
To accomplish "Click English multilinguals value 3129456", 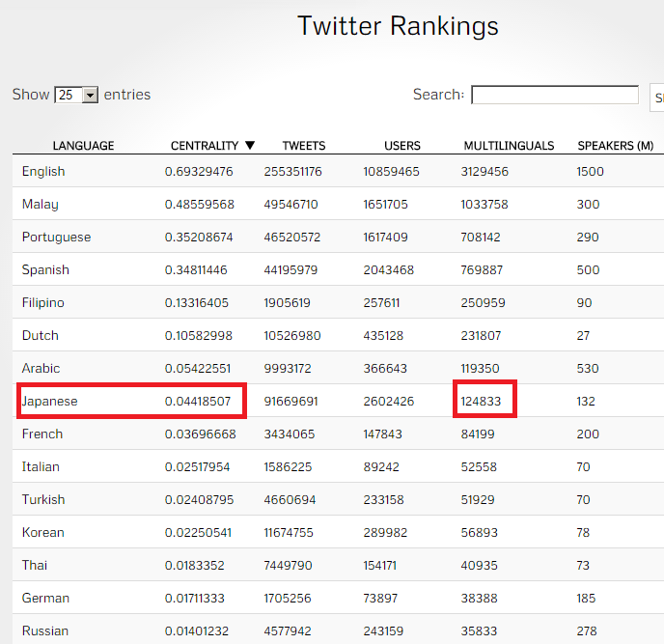I will point(484,172).
